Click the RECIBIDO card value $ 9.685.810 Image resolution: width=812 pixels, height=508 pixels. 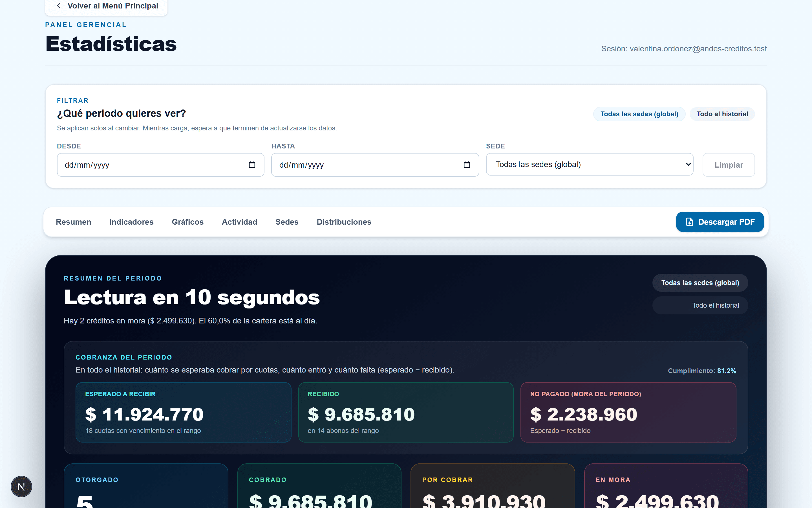click(361, 414)
